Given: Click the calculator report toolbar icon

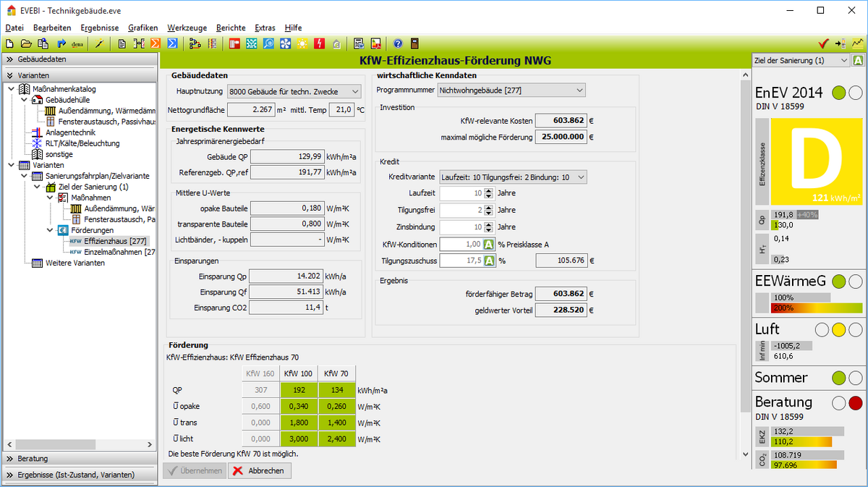Looking at the screenshot, I should (x=359, y=43).
